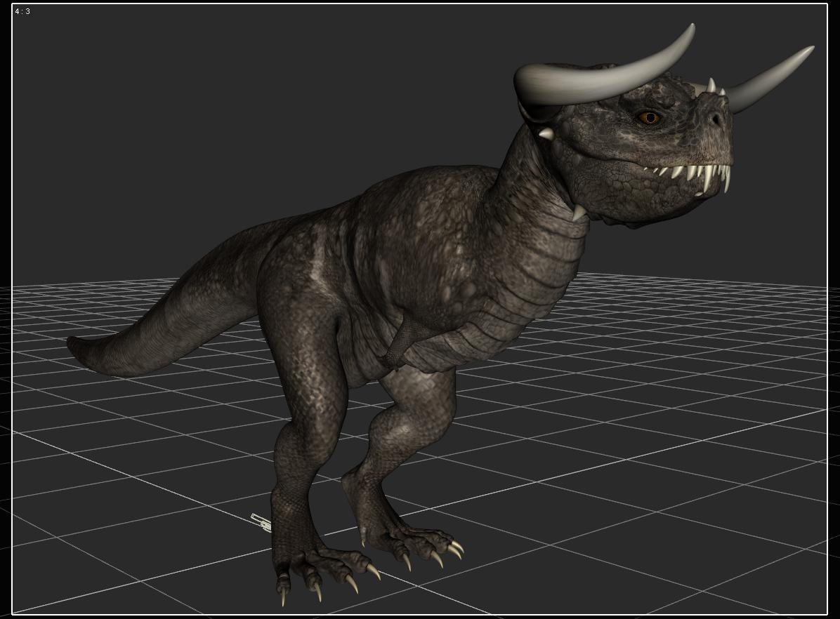
Task: Click the dinosaur's orange eye
Action: click(650, 117)
